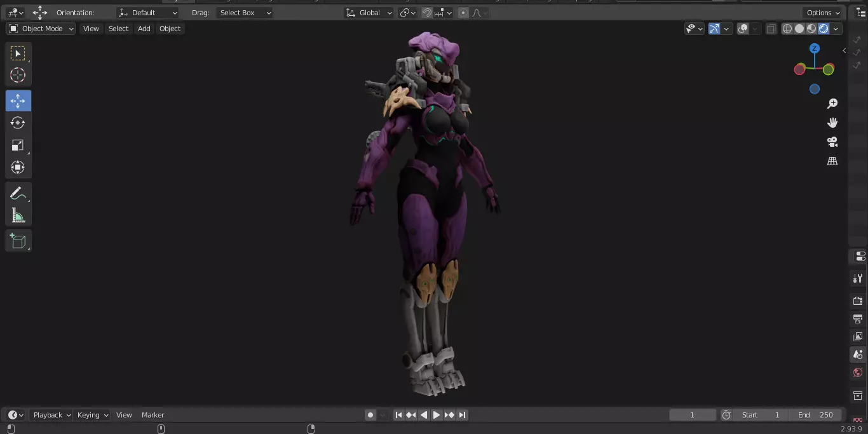This screenshot has width=868, height=434.
Task: Select the Annotate tool
Action: [x=18, y=194]
